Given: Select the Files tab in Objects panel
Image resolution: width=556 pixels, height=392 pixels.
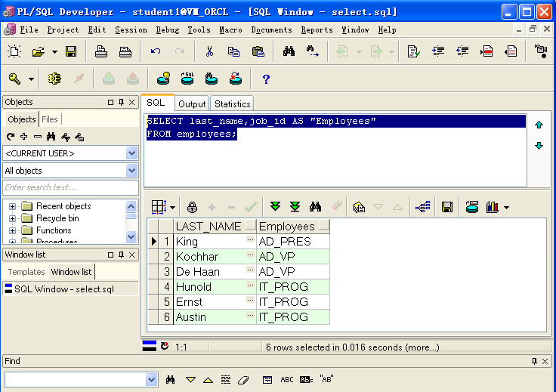Looking at the screenshot, I should coord(50,119).
